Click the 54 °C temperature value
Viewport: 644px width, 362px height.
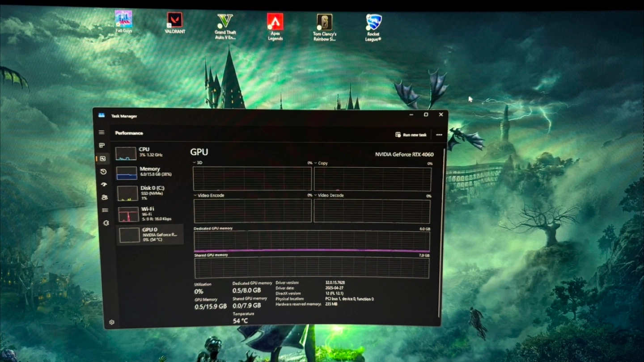click(x=240, y=321)
